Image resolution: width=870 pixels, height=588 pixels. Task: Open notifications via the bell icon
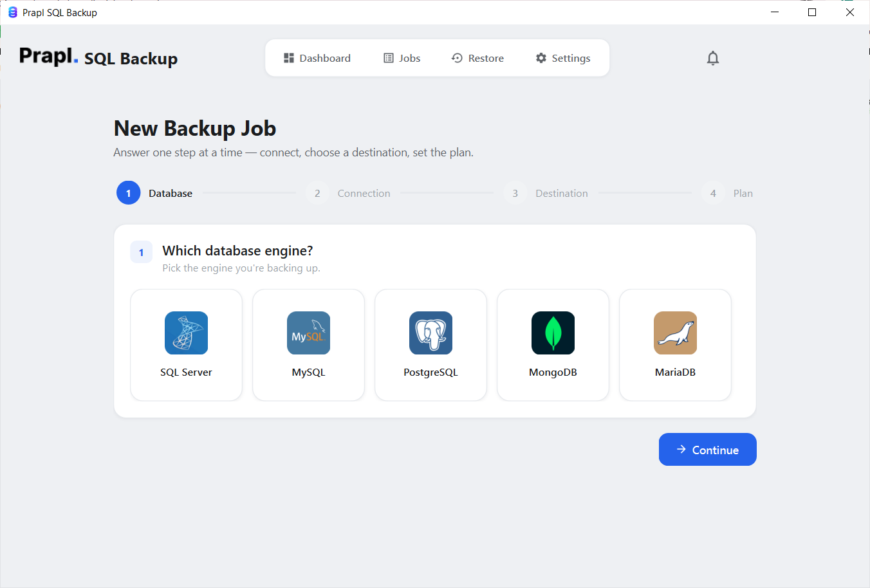coord(712,58)
